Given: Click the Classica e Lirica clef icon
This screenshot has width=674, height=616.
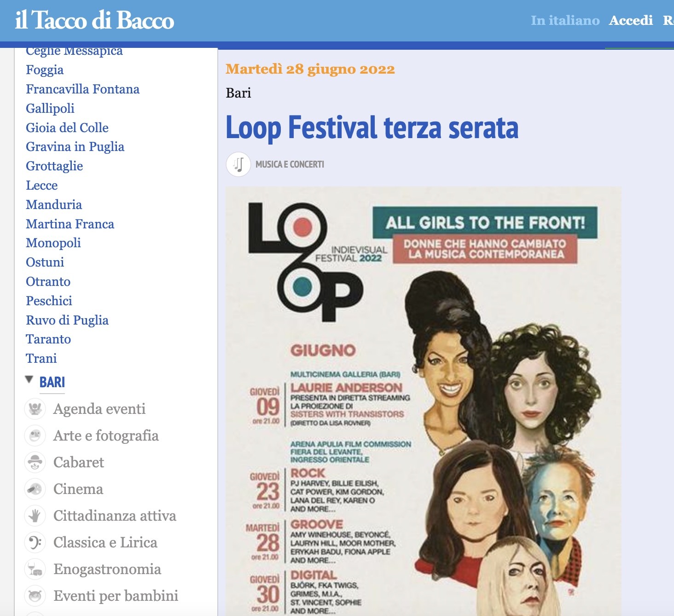Looking at the screenshot, I should [35, 542].
